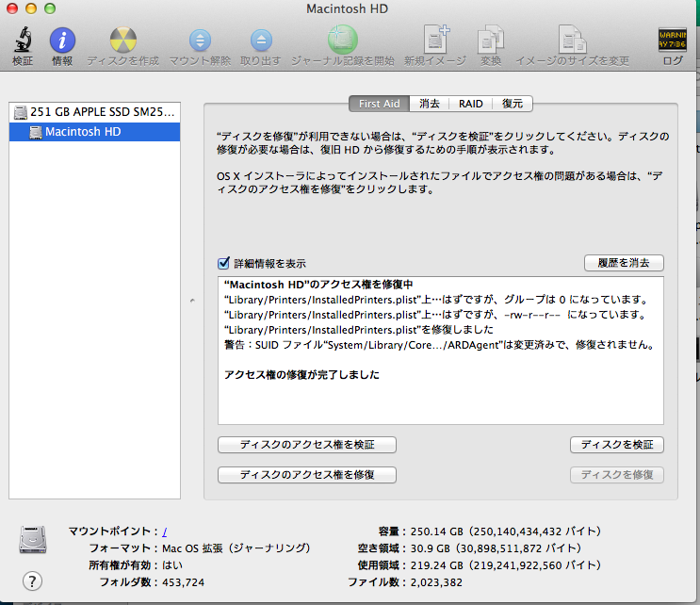Click the ファイル数 value 2,023,382
Image resolution: width=700 pixels, height=605 pixels.
point(436,582)
